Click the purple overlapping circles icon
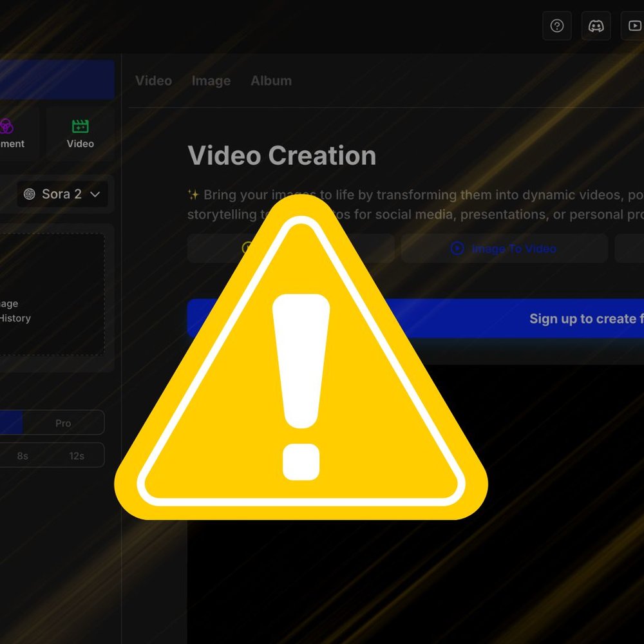Image resolution: width=644 pixels, height=644 pixels. click(6, 126)
